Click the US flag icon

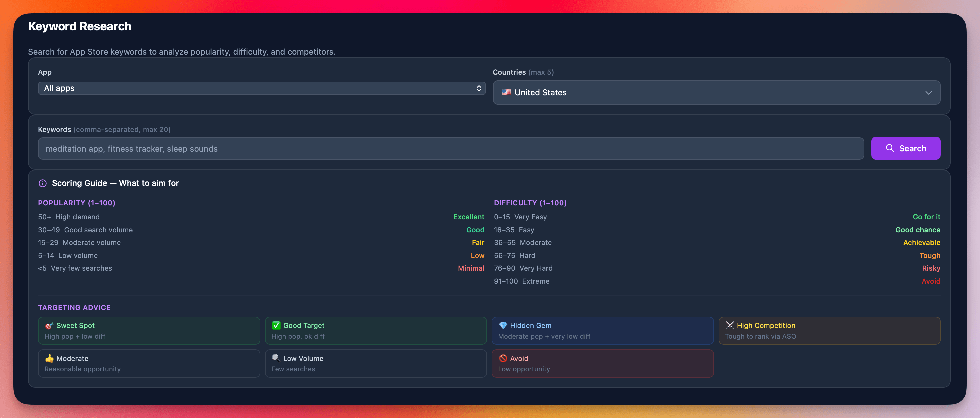click(506, 92)
